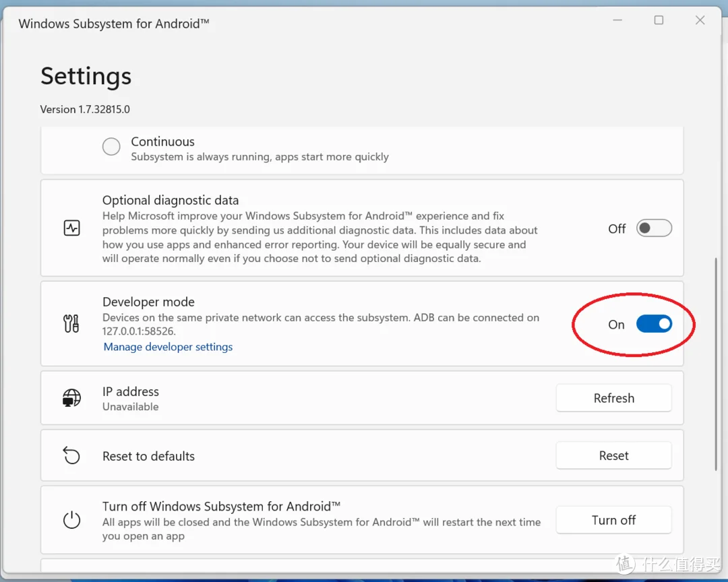This screenshot has width=728, height=582.
Task: Click the IP address globe icon
Action: [x=71, y=397]
